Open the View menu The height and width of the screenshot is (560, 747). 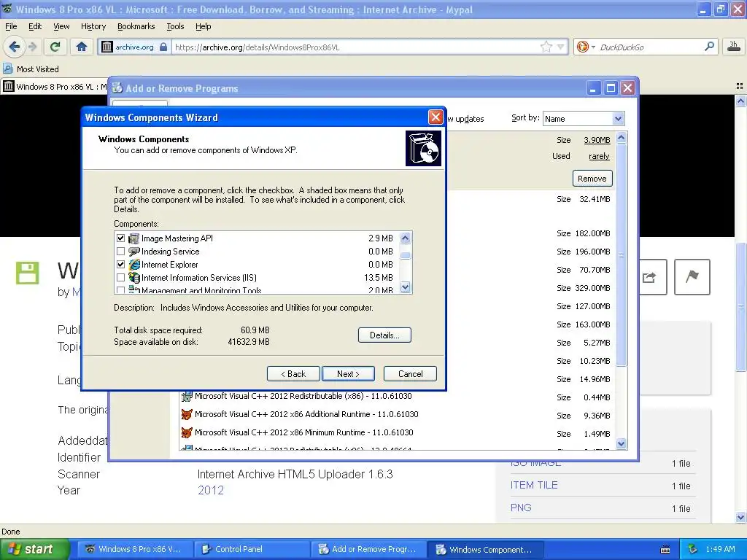pyautogui.click(x=61, y=26)
